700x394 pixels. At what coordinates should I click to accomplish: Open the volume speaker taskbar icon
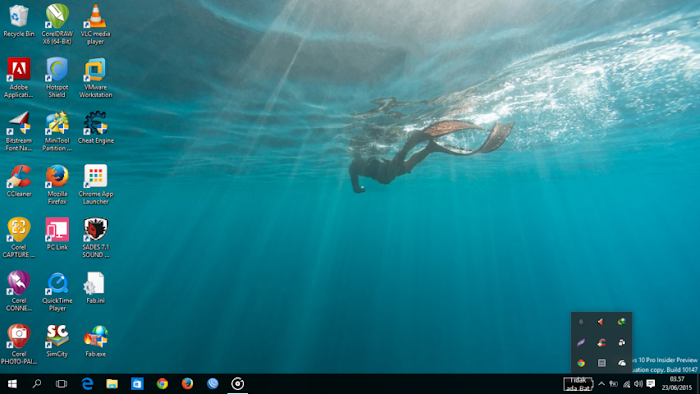(x=638, y=384)
